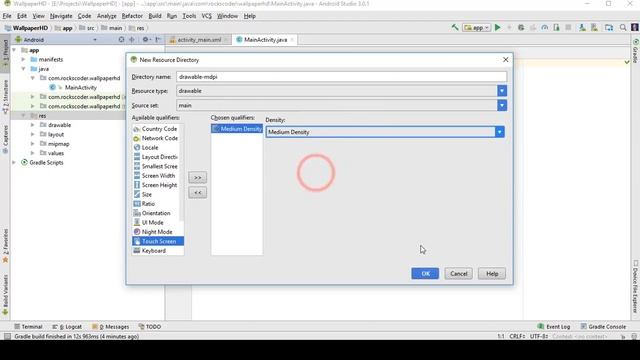Viewport: 640px width, 360px height.
Task: Click the >> add qualifier button
Action: point(198,178)
